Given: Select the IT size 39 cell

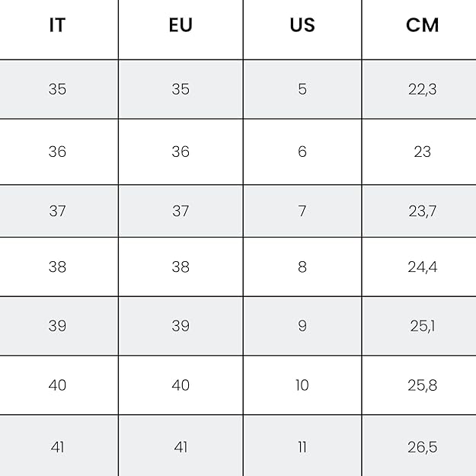Looking at the screenshot, I should (x=57, y=326).
